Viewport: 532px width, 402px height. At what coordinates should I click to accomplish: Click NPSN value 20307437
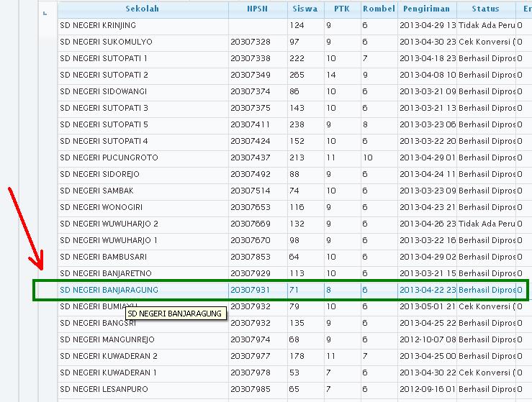pyautogui.click(x=251, y=158)
